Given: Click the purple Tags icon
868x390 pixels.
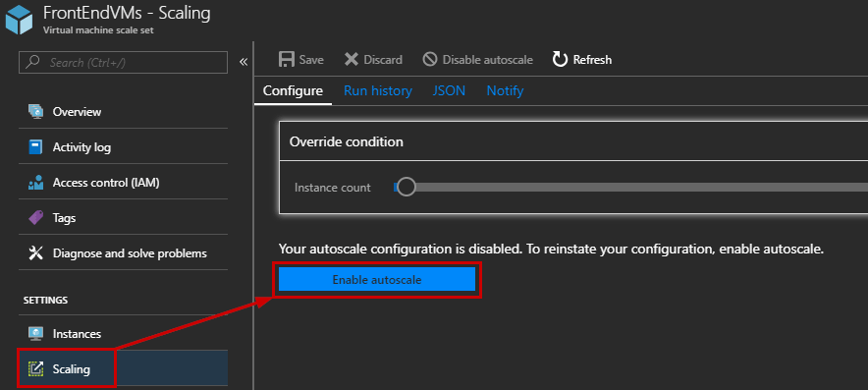Looking at the screenshot, I should coord(35,218).
